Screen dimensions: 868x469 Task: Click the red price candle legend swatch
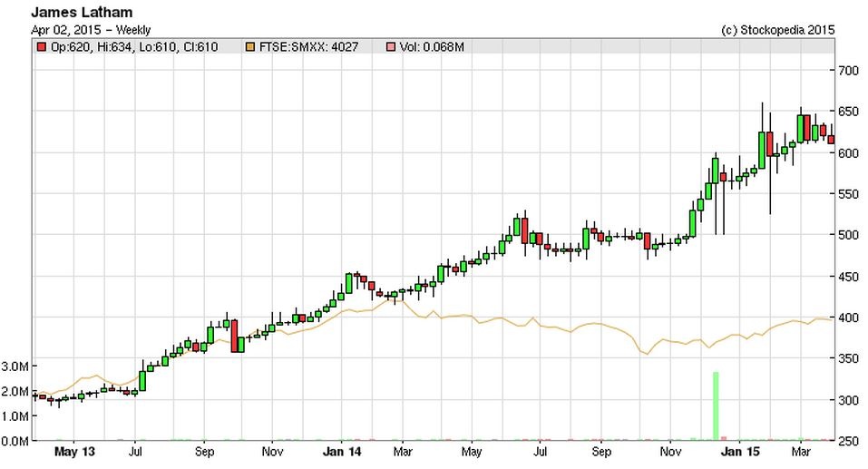tap(41, 47)
